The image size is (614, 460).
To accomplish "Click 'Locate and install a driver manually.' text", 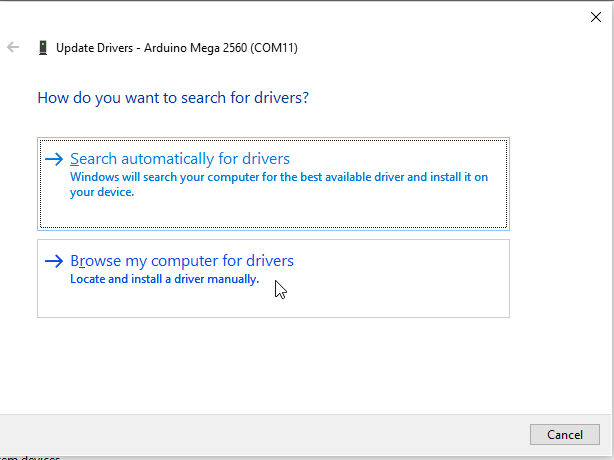I will [164, 279].
